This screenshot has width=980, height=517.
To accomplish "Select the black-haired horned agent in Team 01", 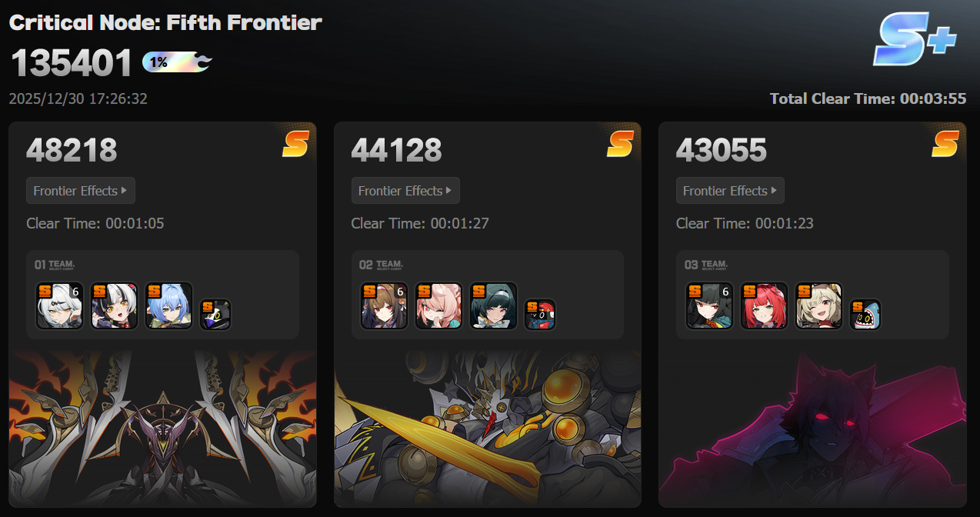I will pyautogui.click(x=114, y=305).
